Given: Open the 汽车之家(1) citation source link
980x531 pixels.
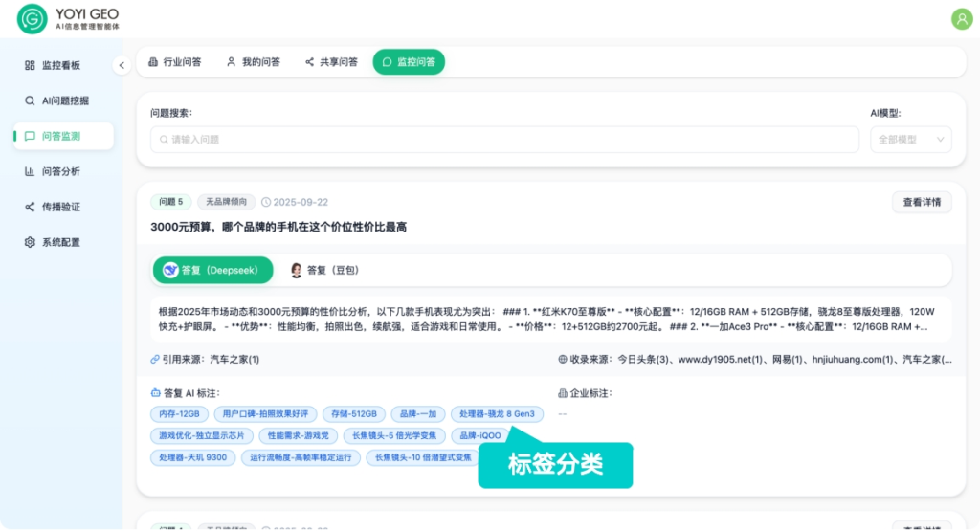Looking at the screenshot, I should (234, 360).
